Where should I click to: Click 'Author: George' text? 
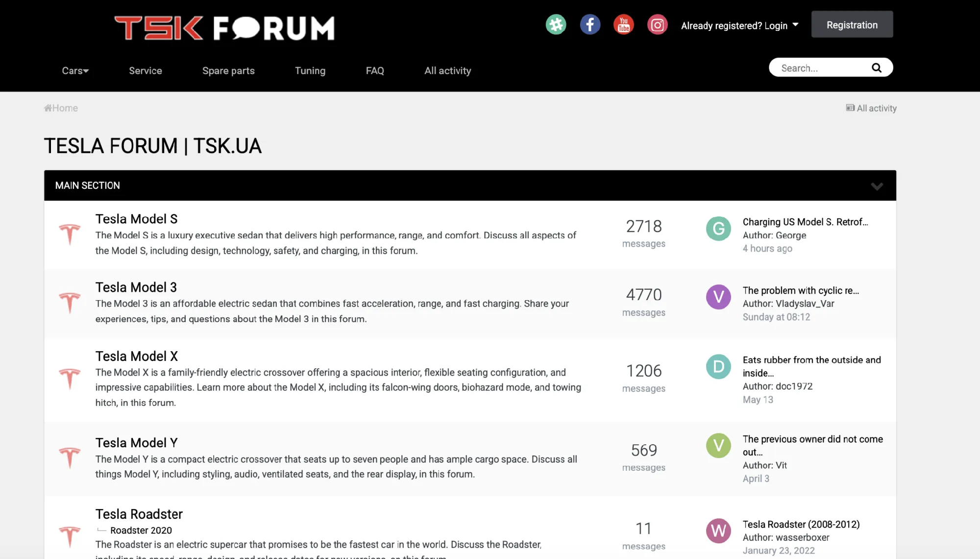pyautogui.click(x=774, y=235)
